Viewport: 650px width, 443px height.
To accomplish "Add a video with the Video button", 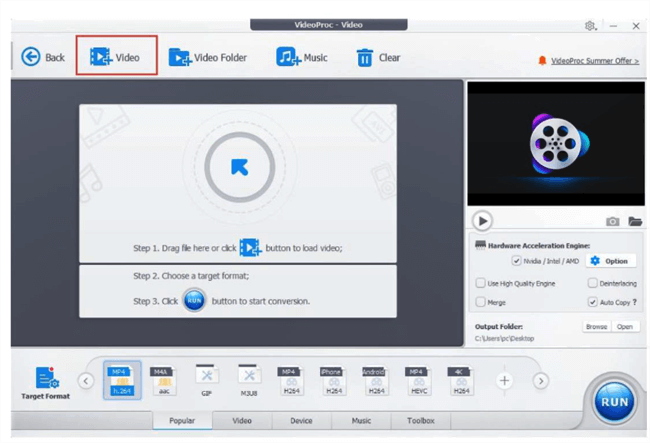I will pos(115,57).
